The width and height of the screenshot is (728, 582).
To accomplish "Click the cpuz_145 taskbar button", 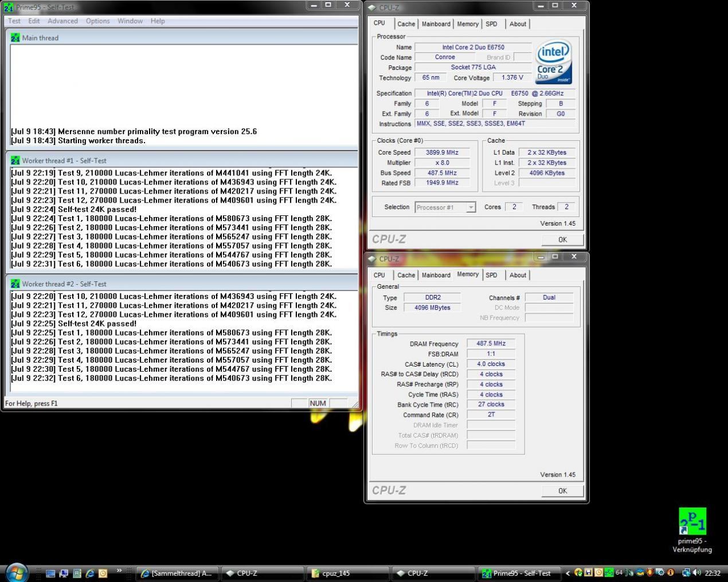I will [347, 573].
